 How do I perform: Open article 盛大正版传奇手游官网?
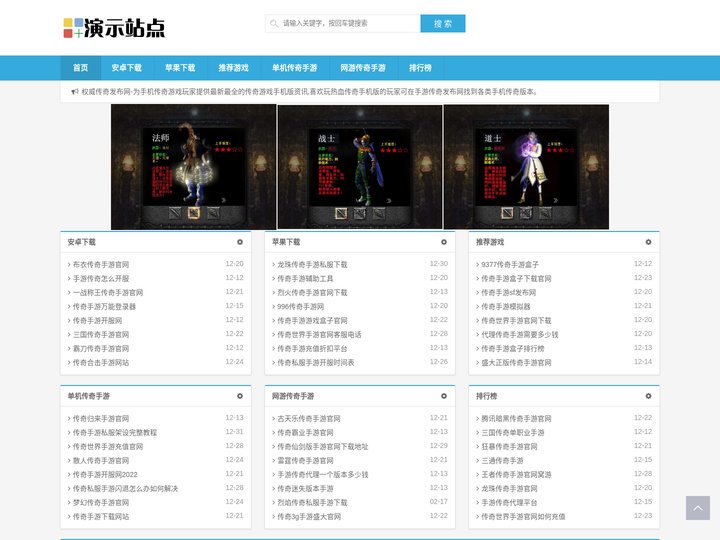tap(516, 363)
